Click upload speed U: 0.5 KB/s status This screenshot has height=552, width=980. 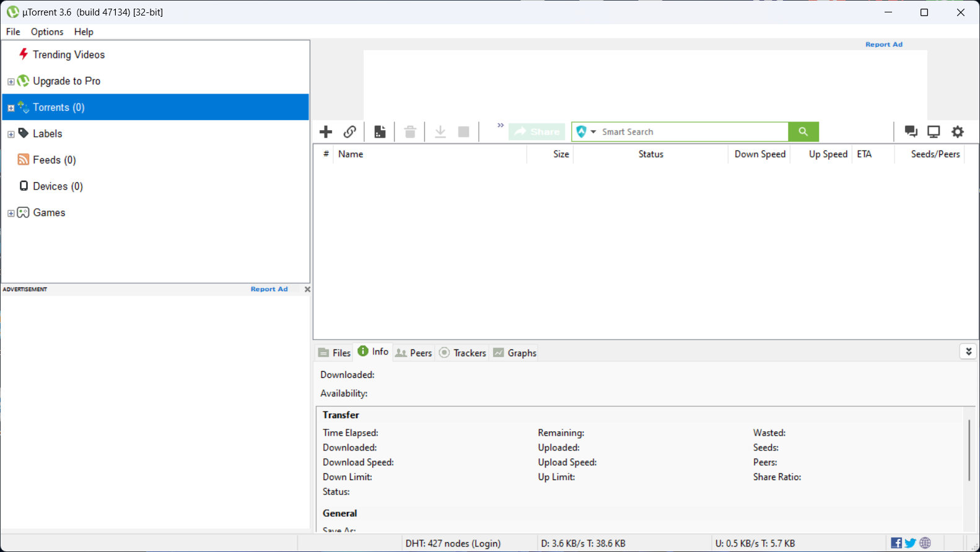tap(755, 543)
